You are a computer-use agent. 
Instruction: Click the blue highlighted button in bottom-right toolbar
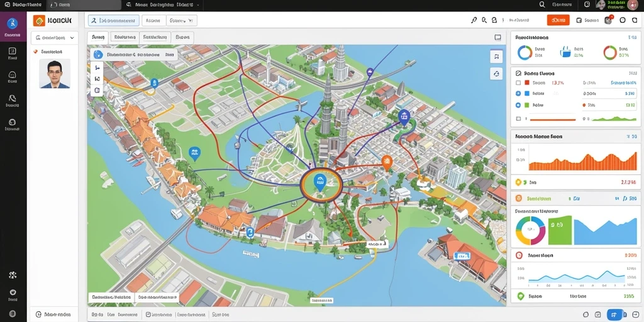[615, 314]
